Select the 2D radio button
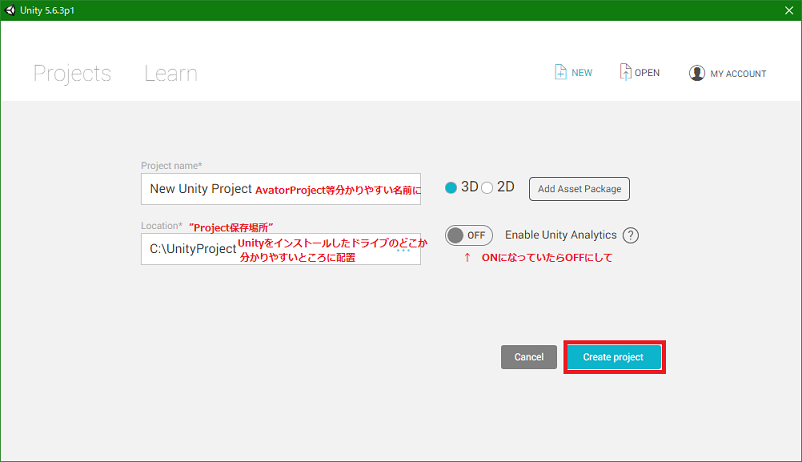 [x=487, y=188]
